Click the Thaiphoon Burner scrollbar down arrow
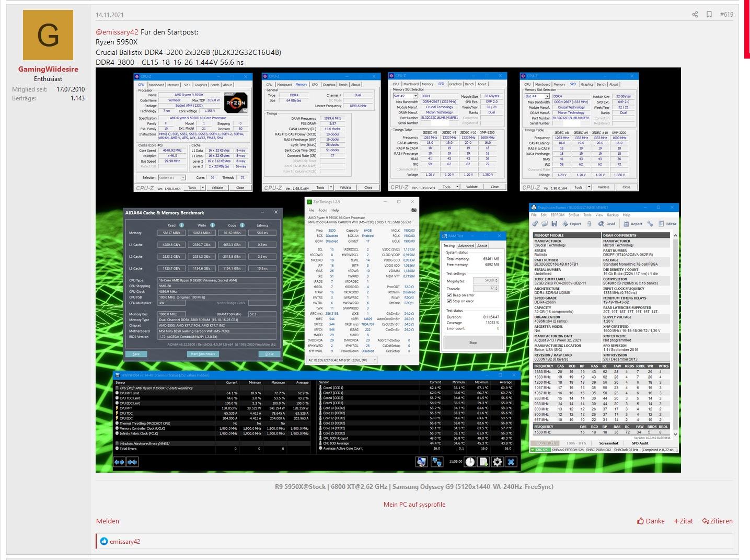 pyautogui.click(x=675, y=434)
